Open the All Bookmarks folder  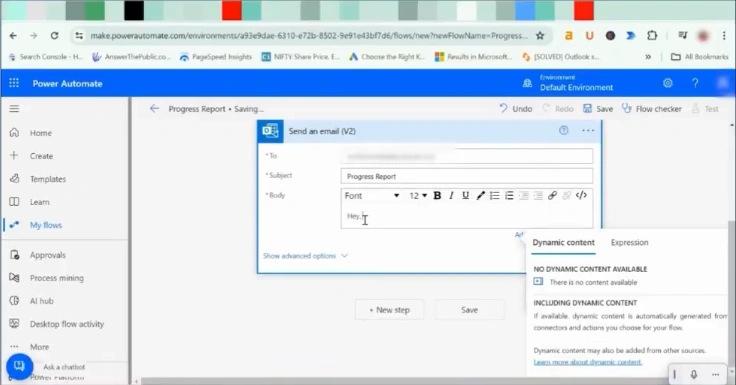pos(699,57)
